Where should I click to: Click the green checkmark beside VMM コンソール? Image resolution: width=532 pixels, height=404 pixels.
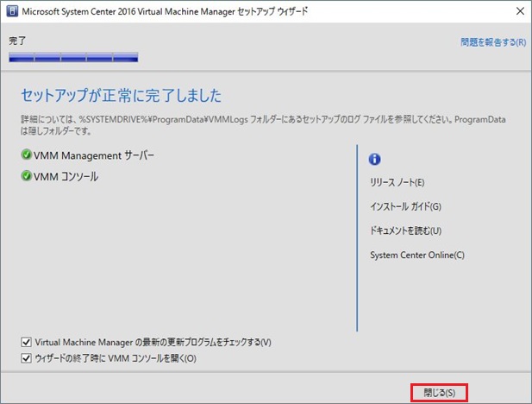[x=26, y=177]
